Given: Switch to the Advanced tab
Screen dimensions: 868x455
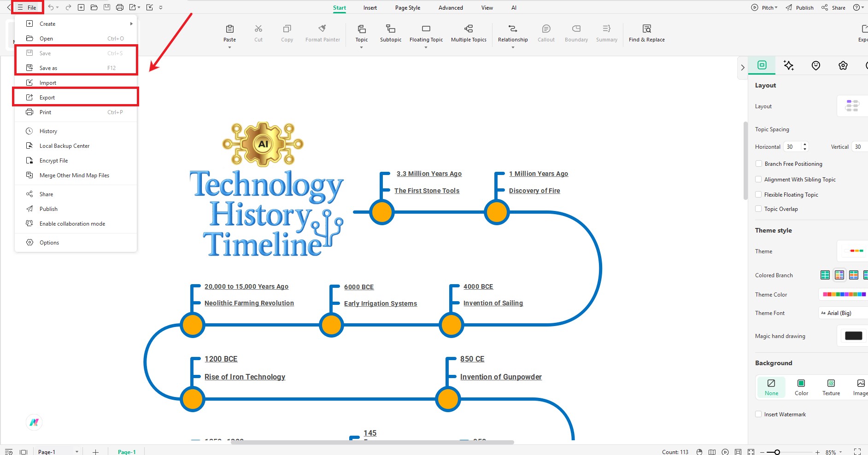Looking at the screenshot, I should click(x=451, y=7).
